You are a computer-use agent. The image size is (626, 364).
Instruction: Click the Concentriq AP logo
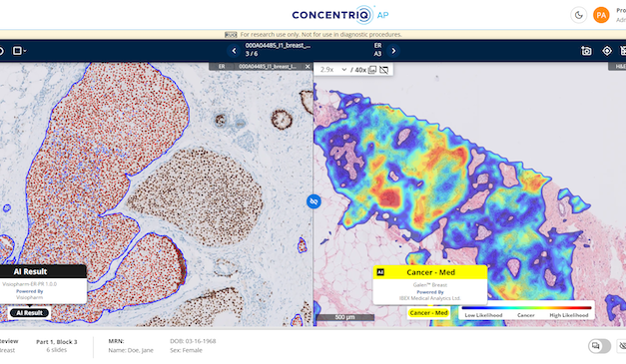[340, 15]
